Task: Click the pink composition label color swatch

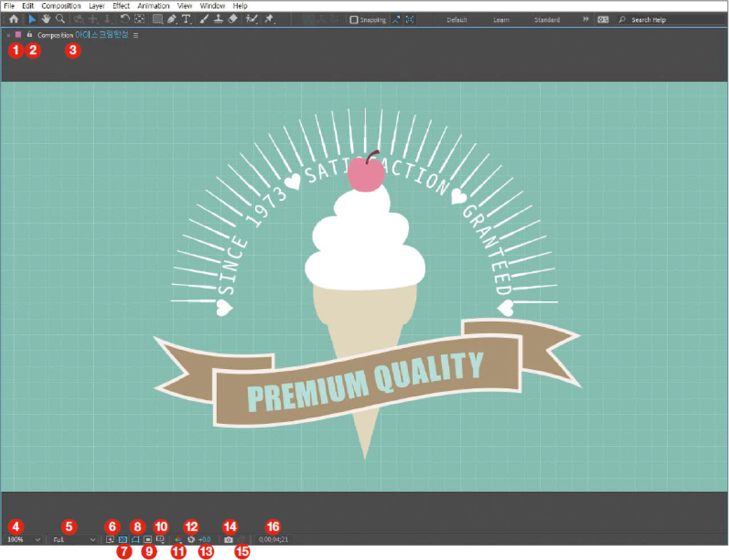Action: (x=18, y=35)
